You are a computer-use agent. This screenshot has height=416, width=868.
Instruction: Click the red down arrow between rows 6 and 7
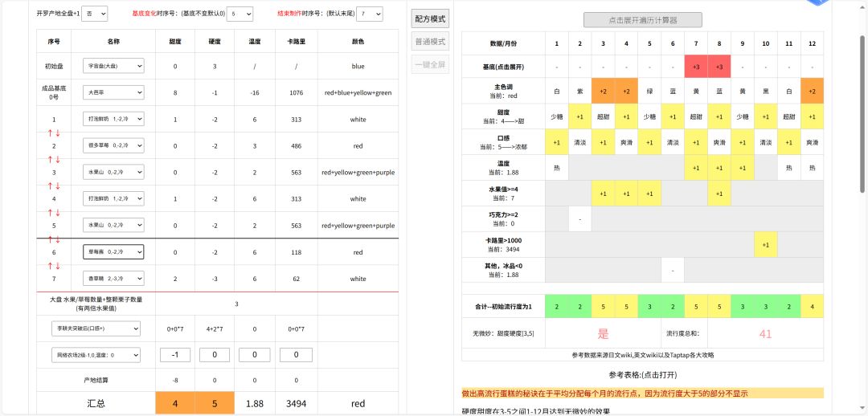pyautogui.click(x=58, y=265)
